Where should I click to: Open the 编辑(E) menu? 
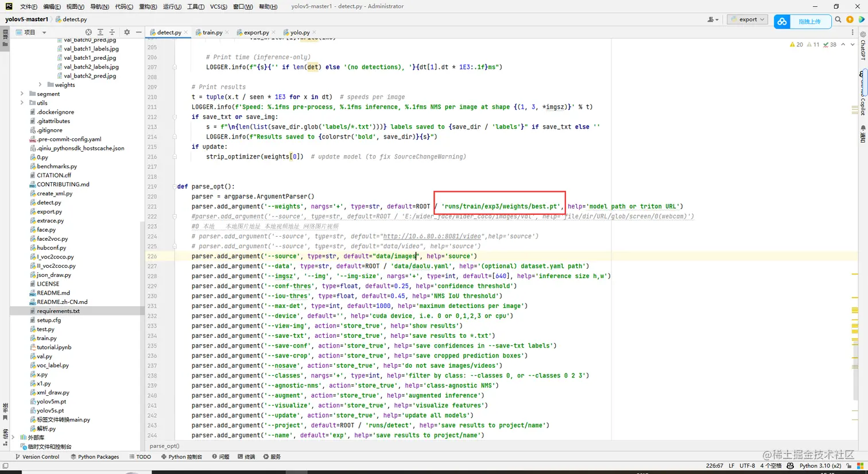[52, 6]
